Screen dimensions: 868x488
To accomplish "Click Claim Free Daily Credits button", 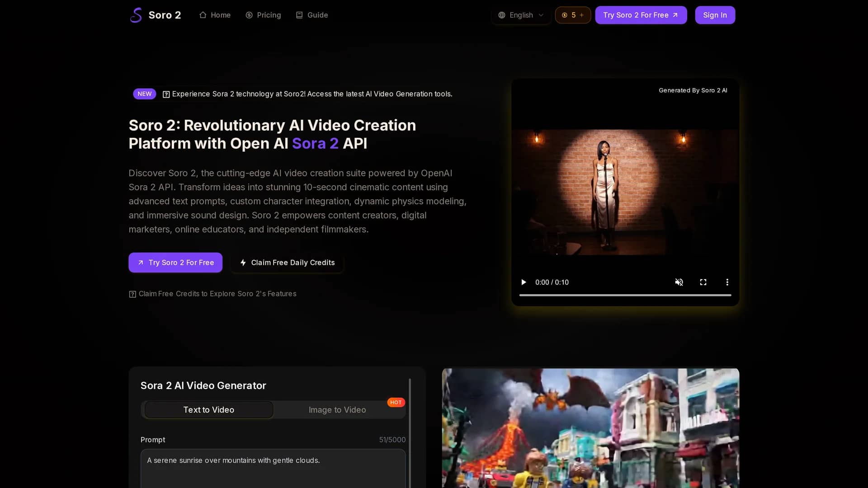I will [x=287, y=263].
